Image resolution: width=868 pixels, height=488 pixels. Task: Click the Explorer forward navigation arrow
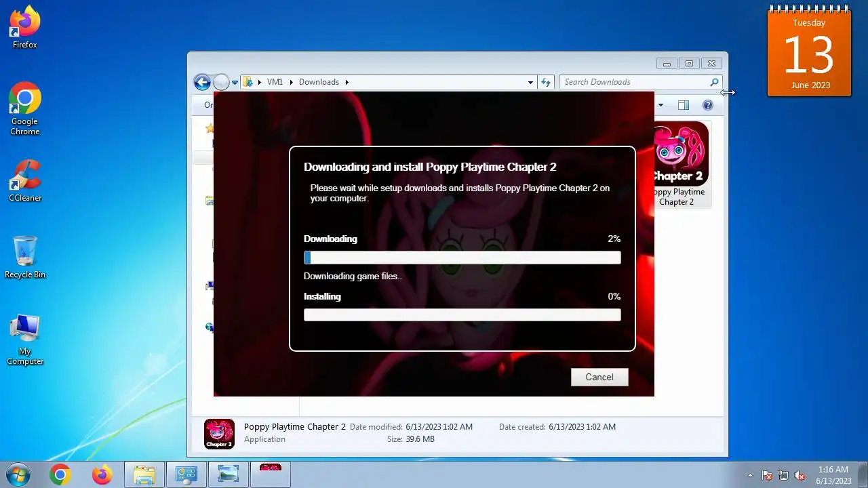(221, 82)
